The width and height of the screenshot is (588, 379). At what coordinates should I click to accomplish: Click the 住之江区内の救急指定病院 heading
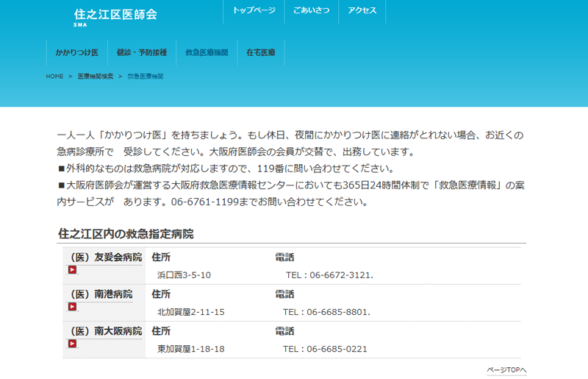pyautogui.click(x=126, y=234)
